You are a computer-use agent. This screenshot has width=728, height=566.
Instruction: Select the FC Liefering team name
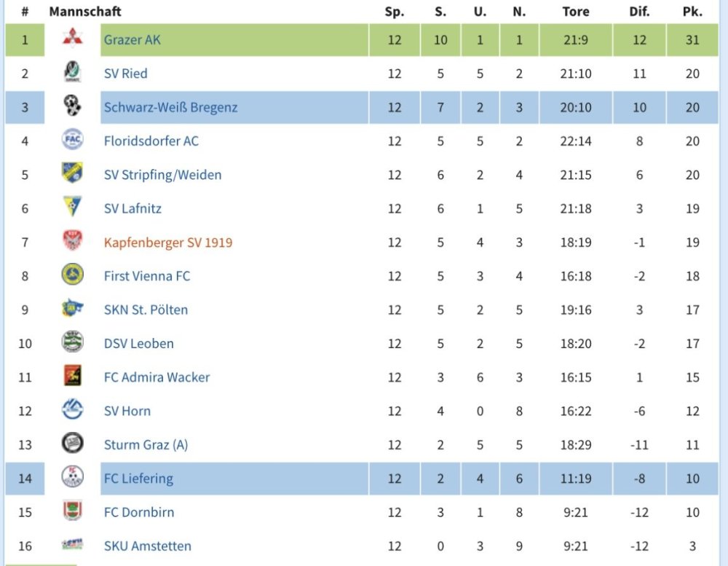(x=138, y=479)
